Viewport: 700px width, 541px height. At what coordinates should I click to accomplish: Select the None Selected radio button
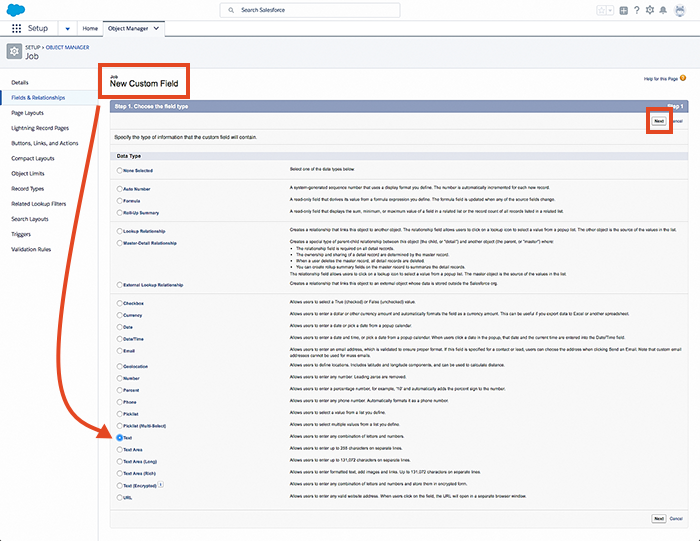(x=120, y=170)
